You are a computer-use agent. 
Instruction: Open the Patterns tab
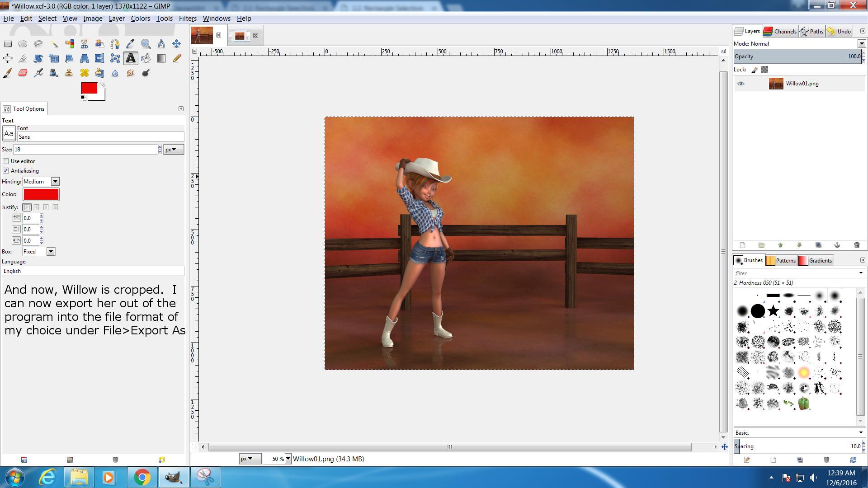pos(781,261)
